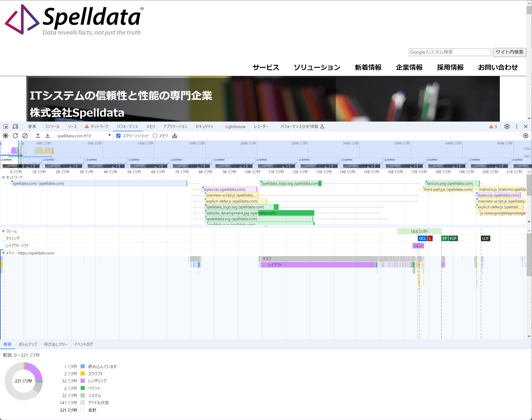Open the 新着情報 navigation link
The width and height of the screenshot is (532, 420).
tap(368, 67)
